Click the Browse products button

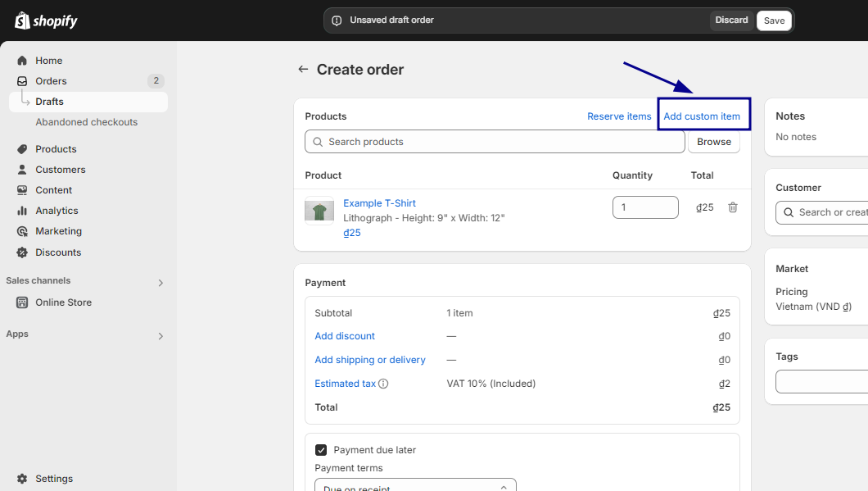tap(713, 142)
